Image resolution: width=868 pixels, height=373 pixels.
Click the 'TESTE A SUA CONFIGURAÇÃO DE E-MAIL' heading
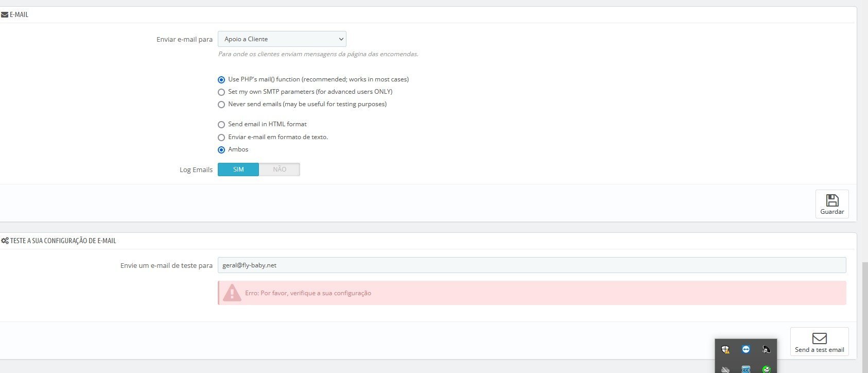pos(63,241)
